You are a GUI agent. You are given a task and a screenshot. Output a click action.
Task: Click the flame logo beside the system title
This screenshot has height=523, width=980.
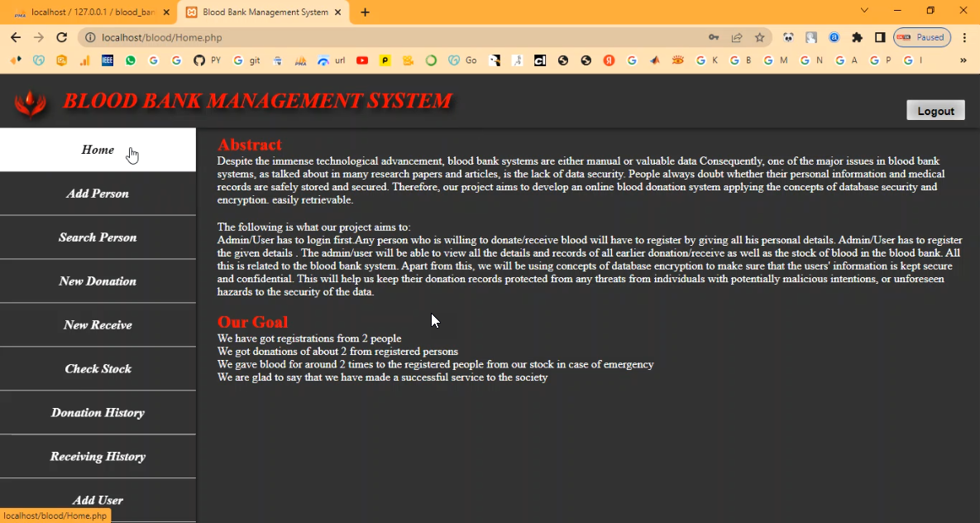tap(31, 104)
